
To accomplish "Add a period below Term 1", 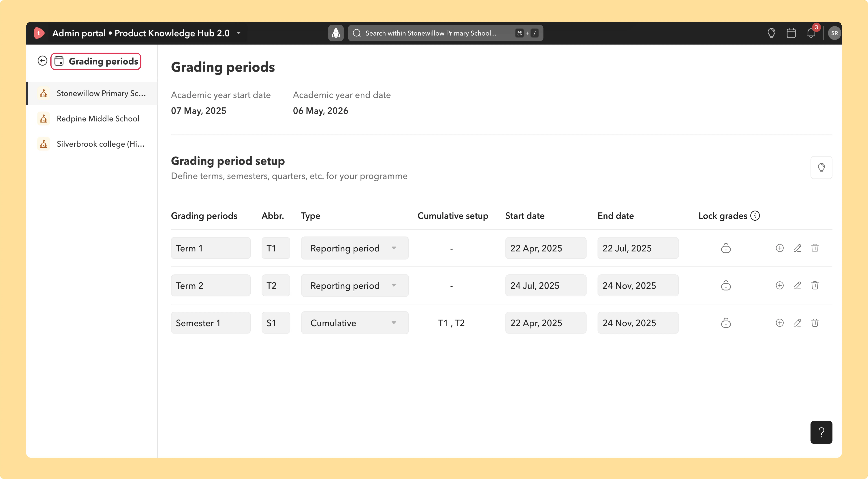I will (x=780, y=248).
